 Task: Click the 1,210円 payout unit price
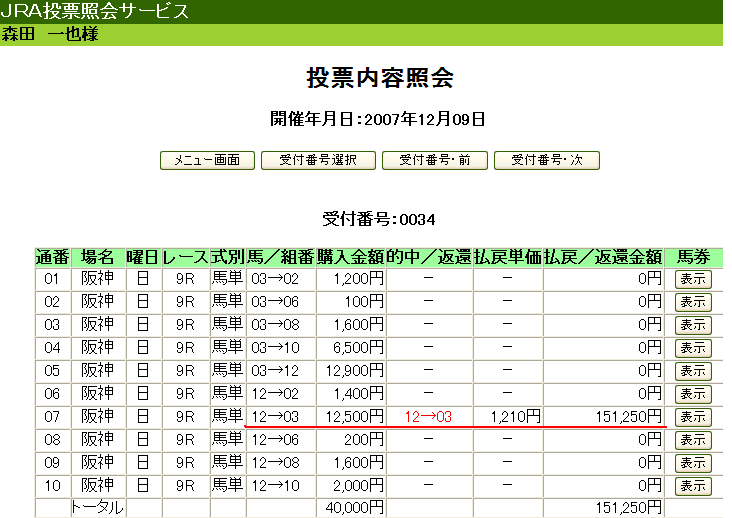click(x=515, y=417)
